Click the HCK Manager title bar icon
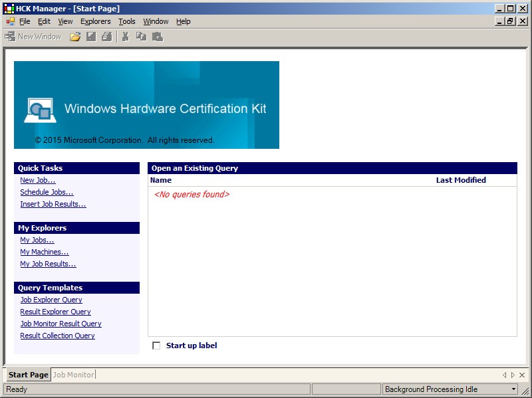Viewport: 532px width, 398px height. point(9,9)
